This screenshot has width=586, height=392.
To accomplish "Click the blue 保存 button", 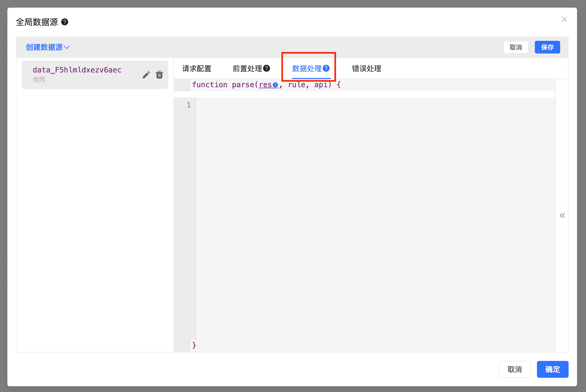I will point(547,47).
